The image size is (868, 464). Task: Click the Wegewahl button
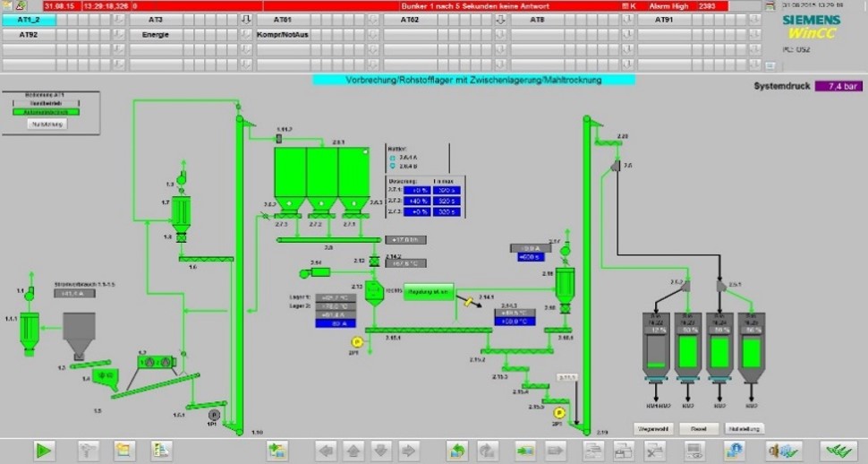[654, 429]
